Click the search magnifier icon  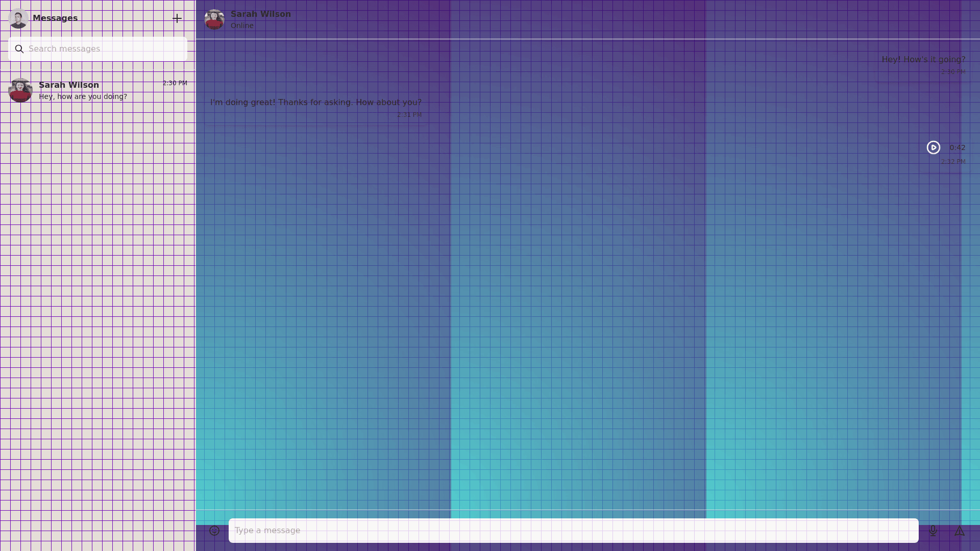pyautogui.click(x=19, y=49)
